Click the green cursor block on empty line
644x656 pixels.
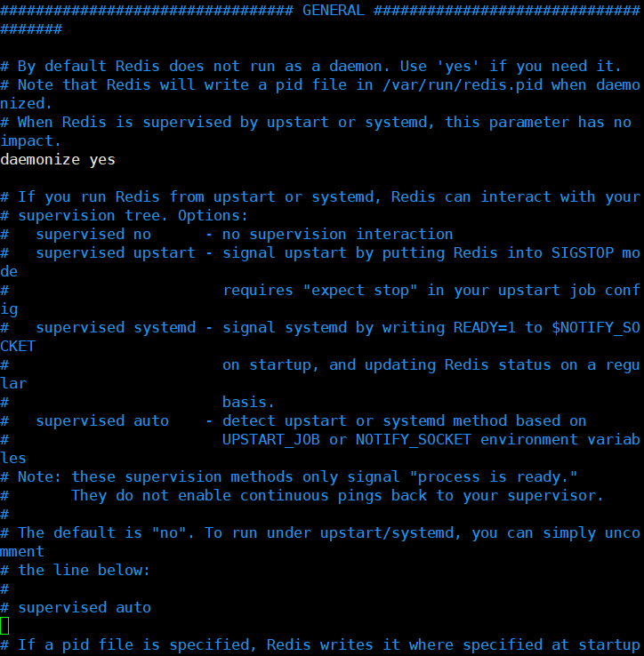coord(4,627)
